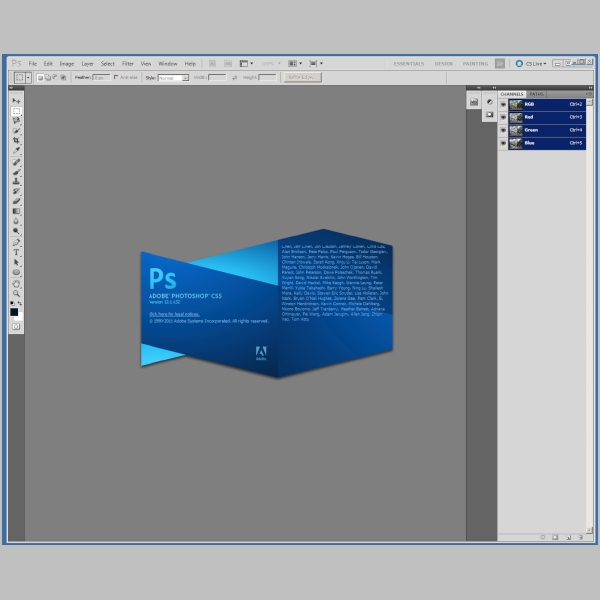This screenshot has width=600, height=600.
Task: Select the Eyedropper tool
Action: (16, 150)
